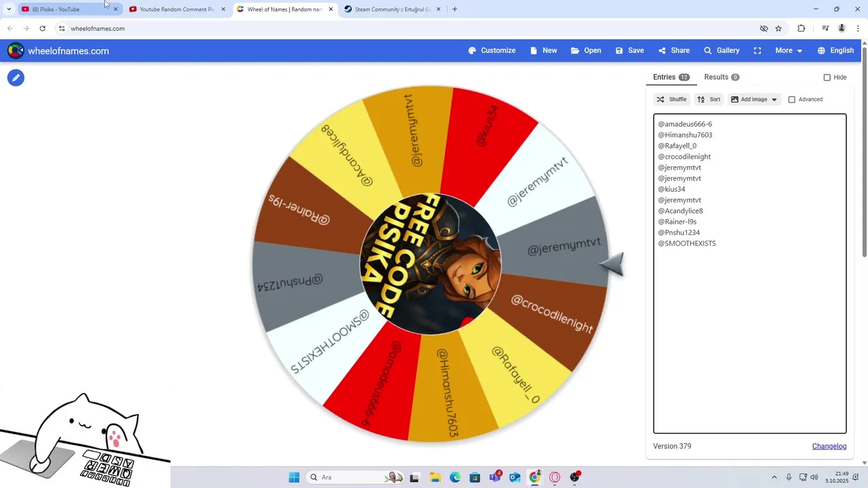The image size is (868, 488).
Task: Switch to the Results tab
Action: click(722, 77)
